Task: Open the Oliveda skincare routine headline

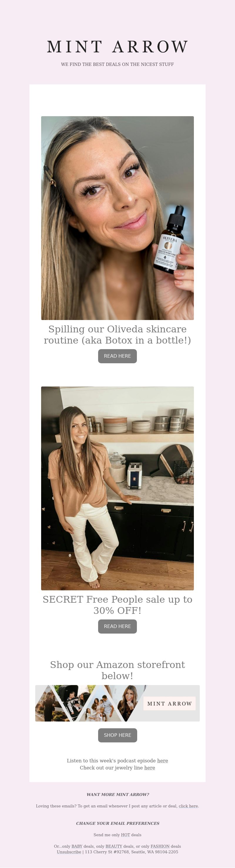Action: pyautogui.click(x=117, y=335)
